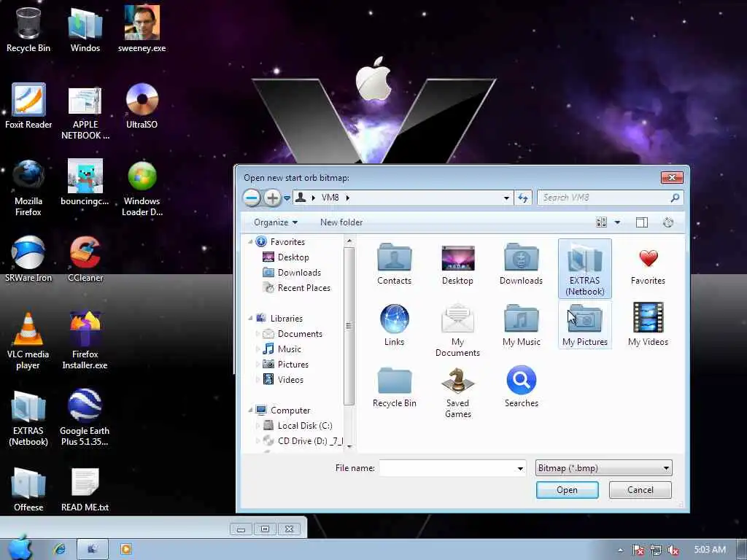Collapse the Favorites tree section
747x560 pixels.
pyautogui.click(x=251, y=242)
